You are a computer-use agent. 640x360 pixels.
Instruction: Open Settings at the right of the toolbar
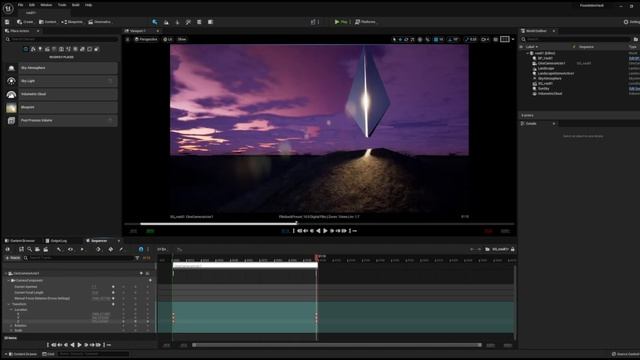[631, 22]
